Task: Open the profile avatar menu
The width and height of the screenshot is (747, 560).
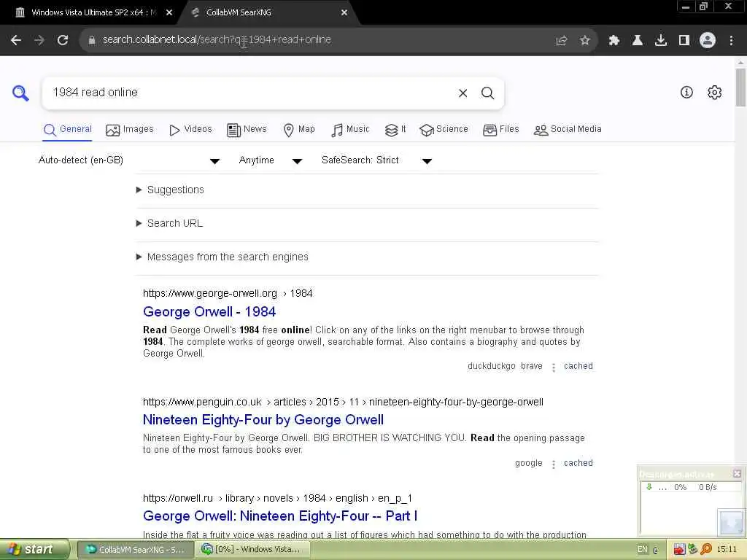Action: coord(708,40)
